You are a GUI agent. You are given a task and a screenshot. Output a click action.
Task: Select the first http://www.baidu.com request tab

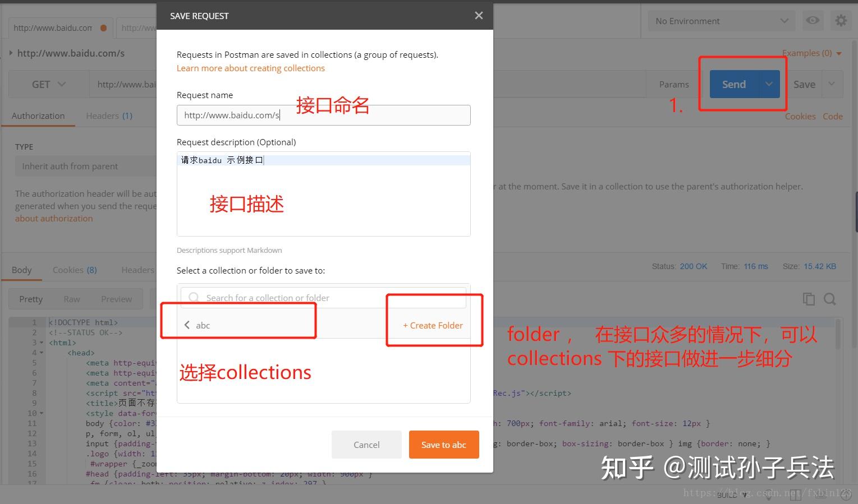tap(59, 27)
